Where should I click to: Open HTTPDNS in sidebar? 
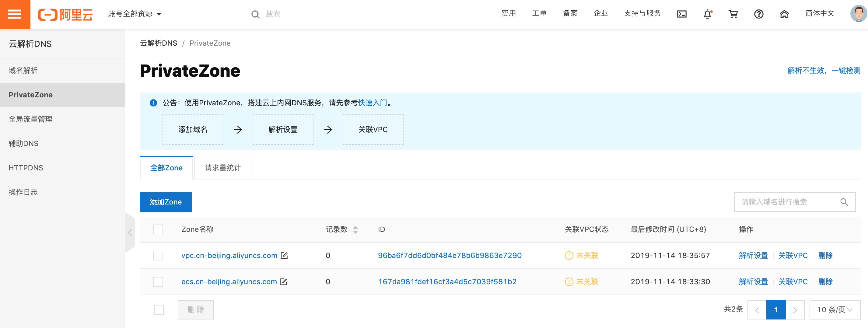[63, 168]
